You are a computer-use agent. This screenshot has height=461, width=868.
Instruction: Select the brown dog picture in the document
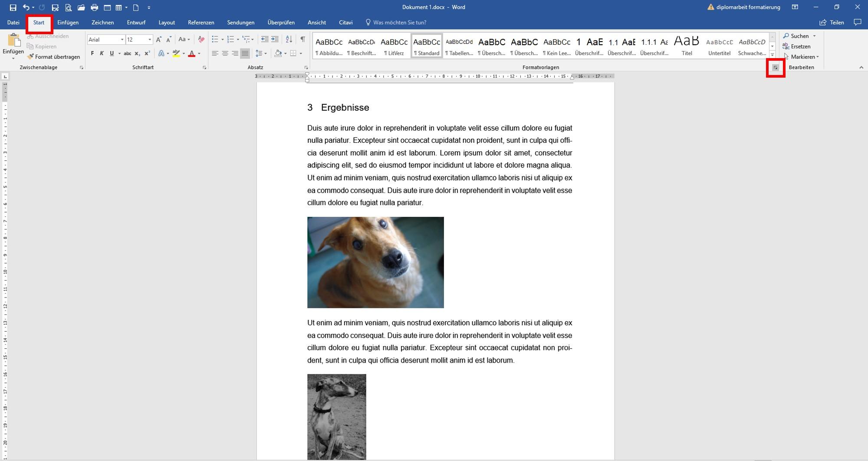375,262
